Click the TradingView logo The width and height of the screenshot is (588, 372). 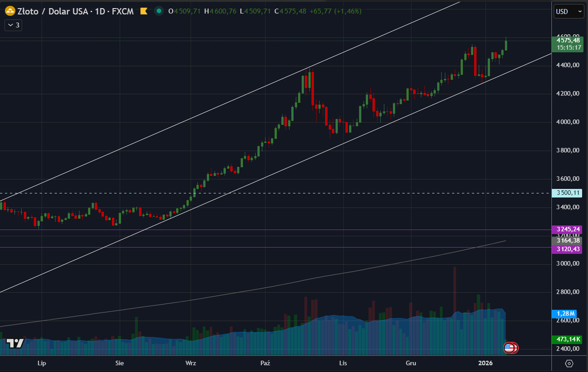point(15,343)
